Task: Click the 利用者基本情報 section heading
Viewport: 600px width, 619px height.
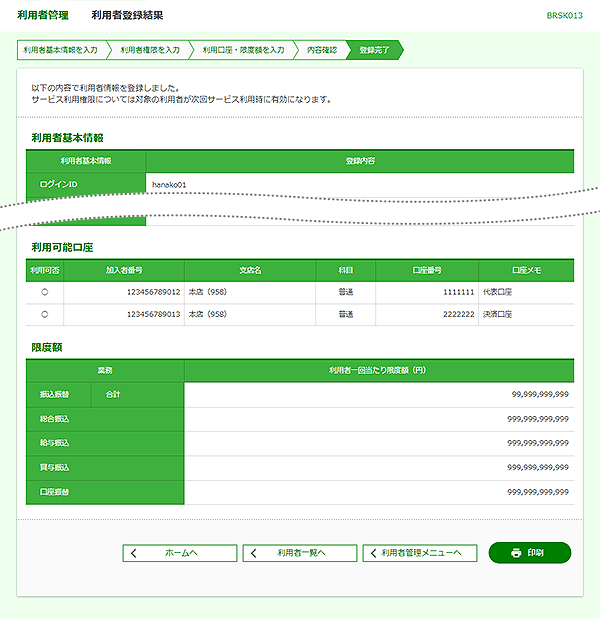Action: [68, 138]
